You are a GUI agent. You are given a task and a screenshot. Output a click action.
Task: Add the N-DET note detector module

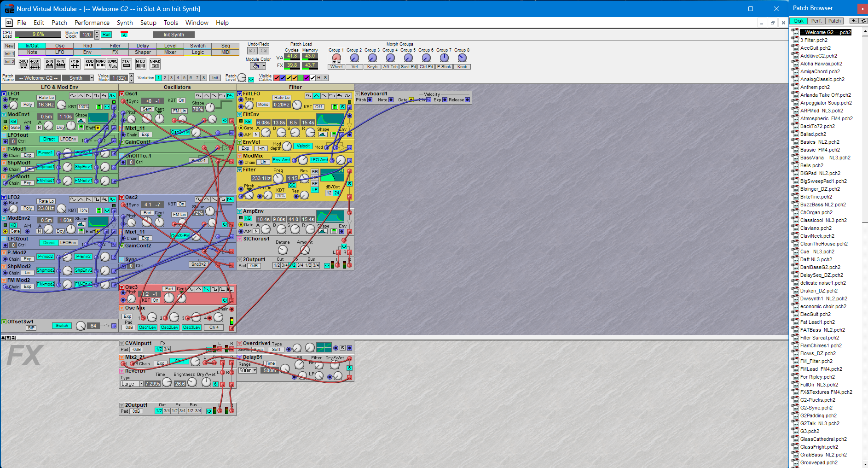[141, 64]
